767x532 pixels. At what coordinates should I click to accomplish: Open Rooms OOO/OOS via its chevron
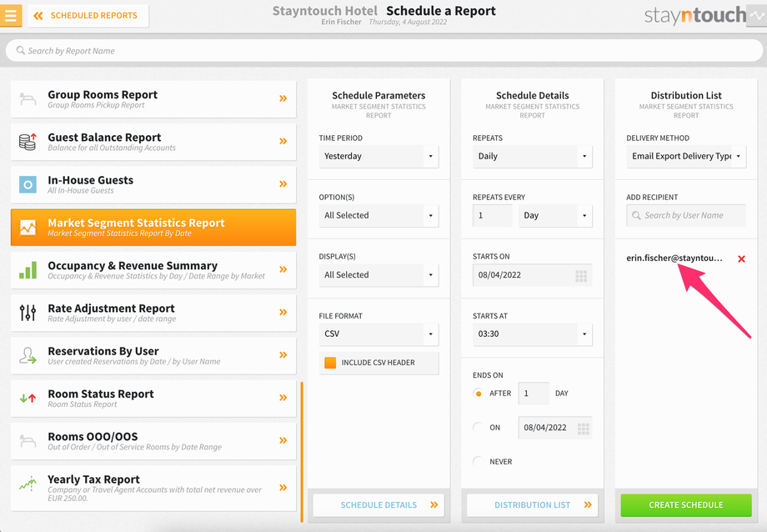[283, 440]
